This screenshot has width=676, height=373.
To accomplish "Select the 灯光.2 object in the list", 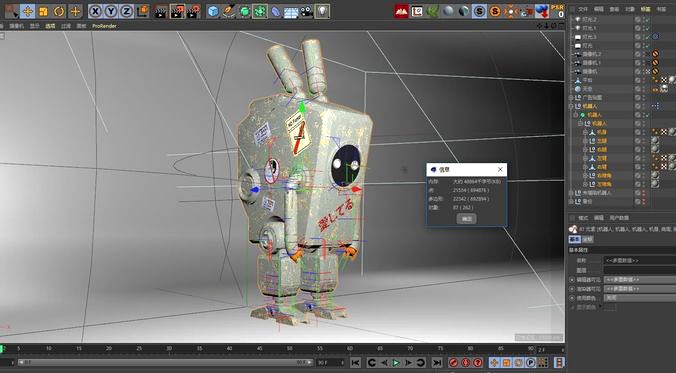I will pos(590,20).
